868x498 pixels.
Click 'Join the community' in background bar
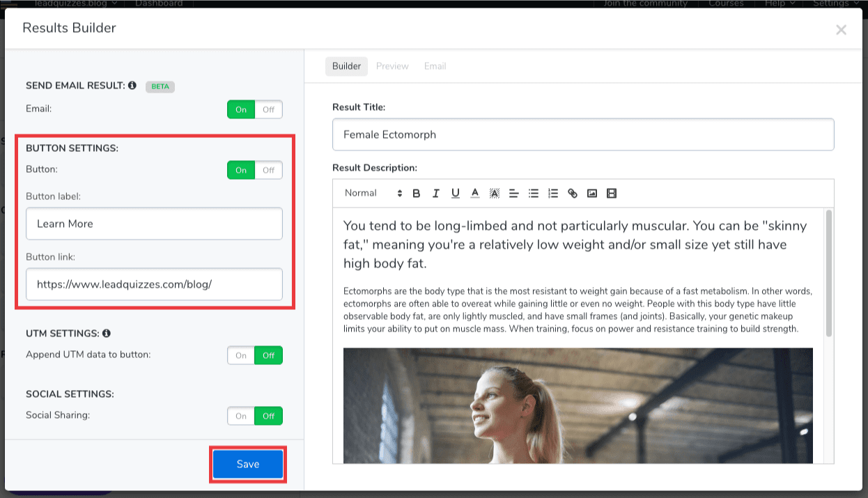point(645,3)
